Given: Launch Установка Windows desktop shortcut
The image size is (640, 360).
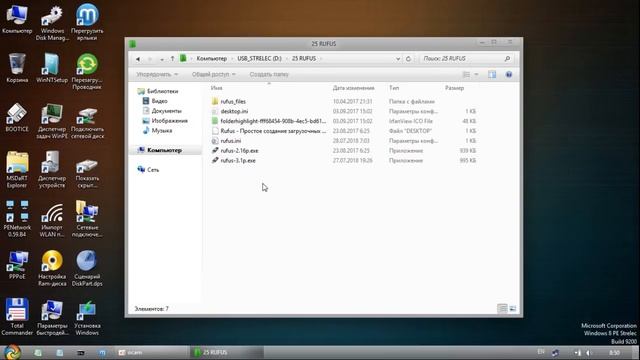Looking at the screenshot, I should (x=87, y=317).
